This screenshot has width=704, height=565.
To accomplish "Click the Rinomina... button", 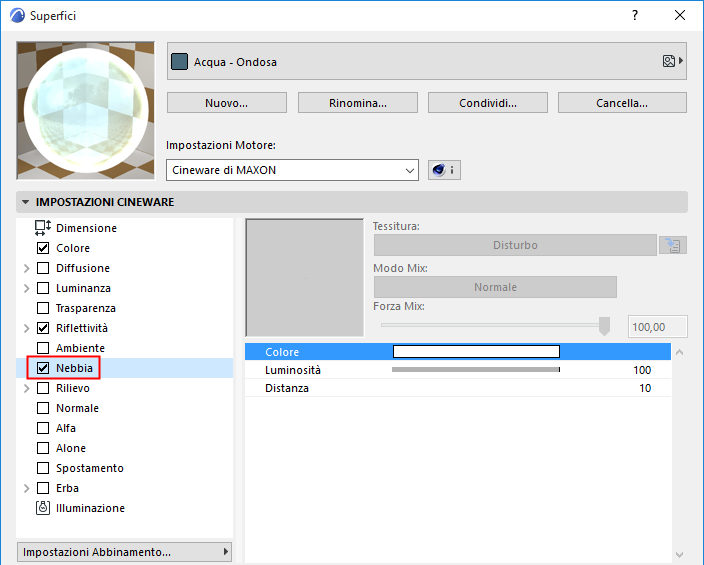I will [358, 103].
